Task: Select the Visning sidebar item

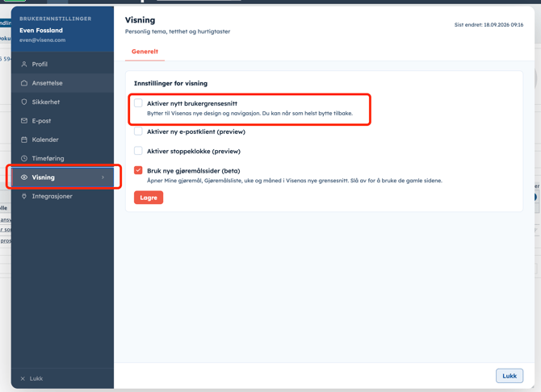Action: point(62,177)
